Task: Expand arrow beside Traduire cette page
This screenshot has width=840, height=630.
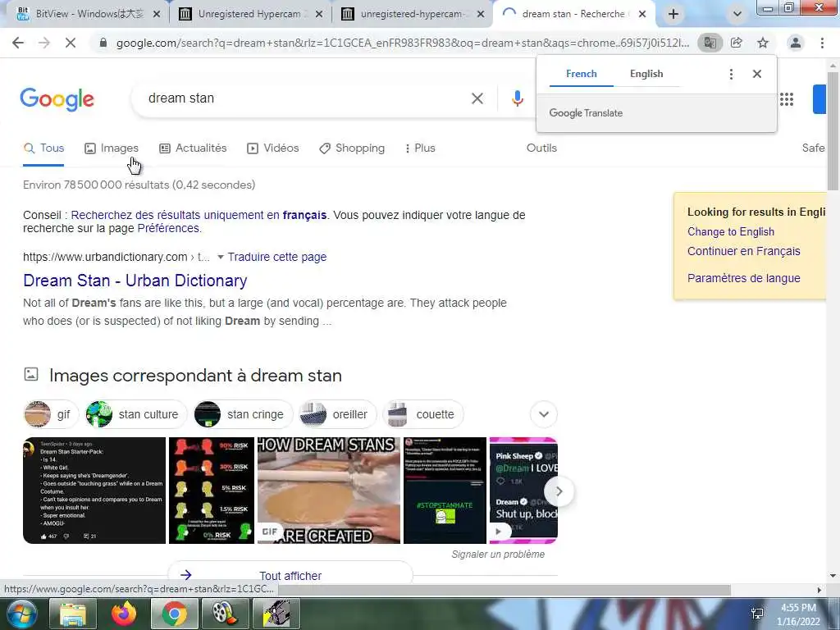Action: tap(220, 257)
